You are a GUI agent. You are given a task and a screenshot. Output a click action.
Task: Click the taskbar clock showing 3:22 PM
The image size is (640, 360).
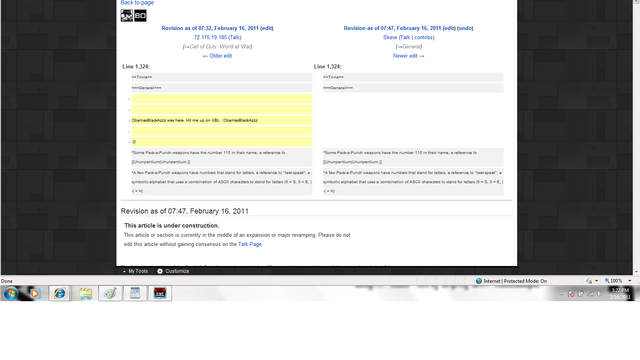[x=620, y=293]
